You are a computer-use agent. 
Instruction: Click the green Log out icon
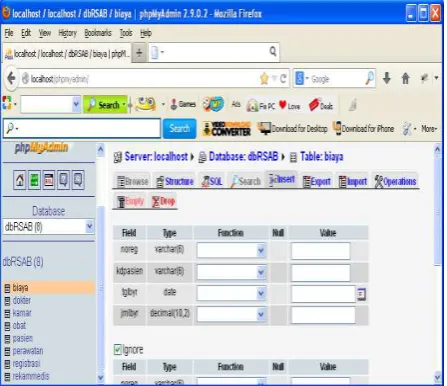(x=34, y=180)
